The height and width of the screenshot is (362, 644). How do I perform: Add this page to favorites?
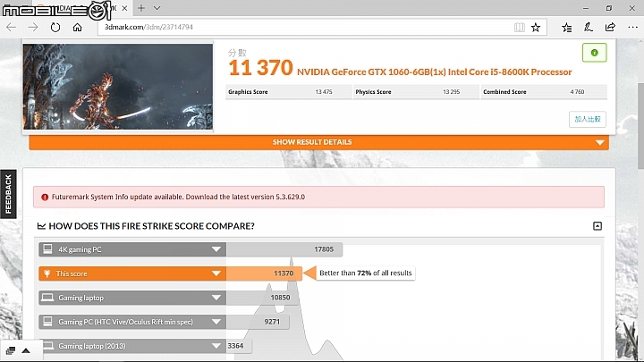pyautogui.click(x=536, y=27)
